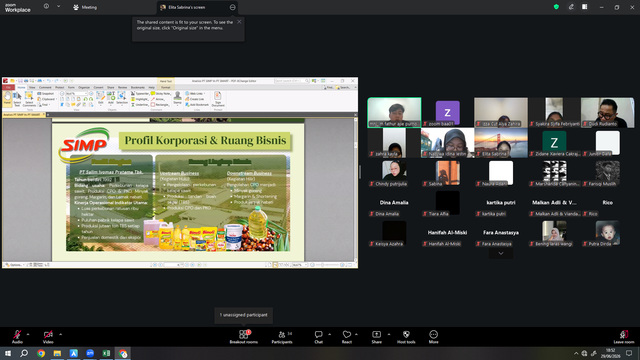Image resolution: width=640 pixels, height=360 pixels.
Task: Click the Selection tool in Objects group
Action: [x=122, y=98]
